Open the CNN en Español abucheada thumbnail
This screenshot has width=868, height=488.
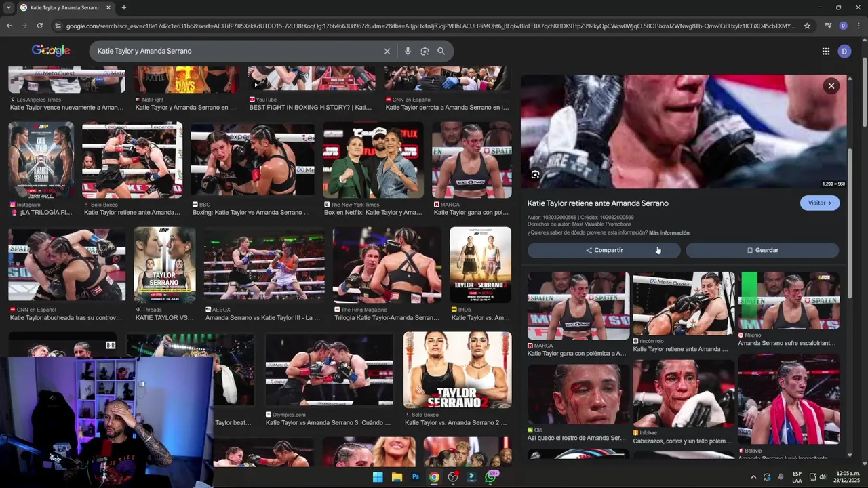click(x=66, y=265)
